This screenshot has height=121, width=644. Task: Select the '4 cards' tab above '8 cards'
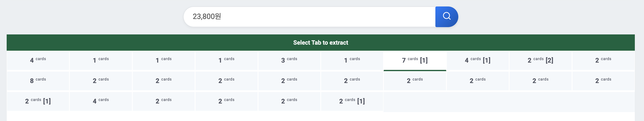38,60
